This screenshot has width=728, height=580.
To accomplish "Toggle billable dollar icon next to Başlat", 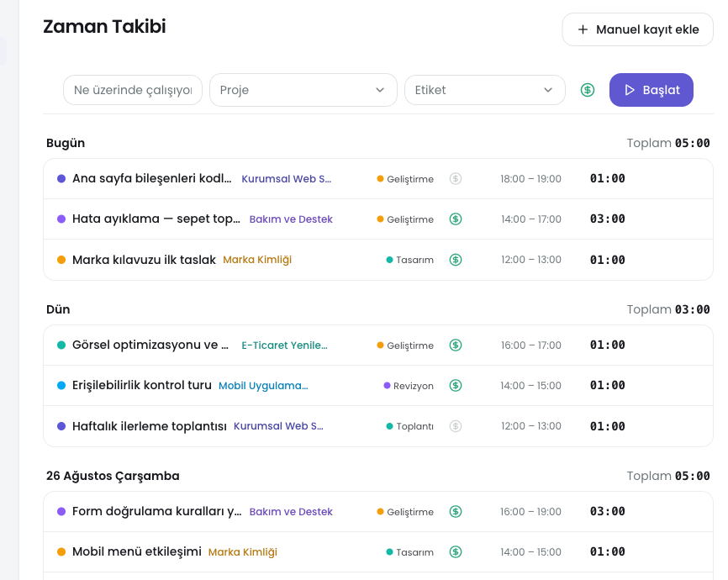I will (x=588, y=90).
